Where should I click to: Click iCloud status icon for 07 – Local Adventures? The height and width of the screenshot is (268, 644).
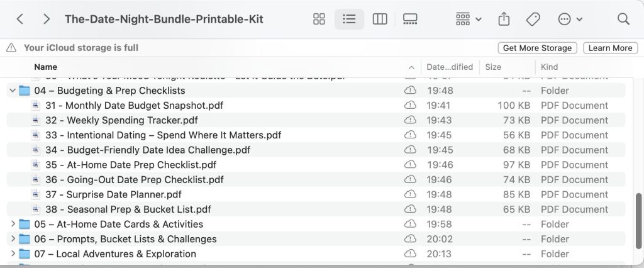[x=410, y=254]
